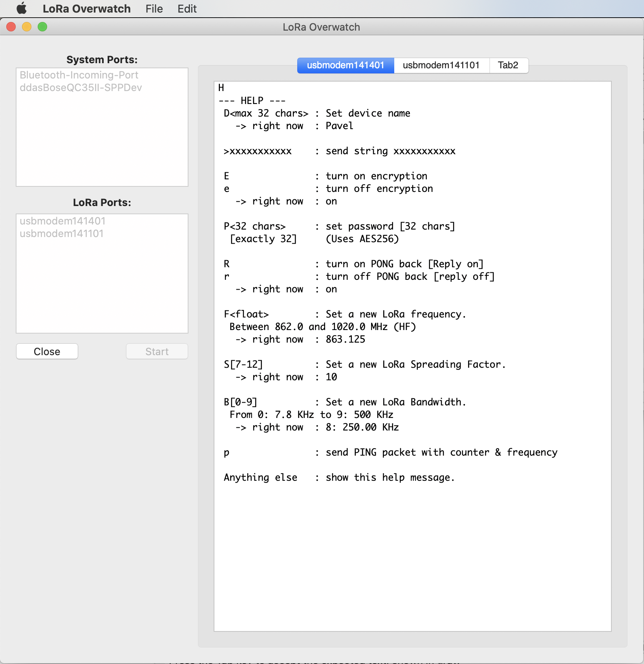Screen dimensions: 644x664
Task: Click 'From 0: 7.8 KHz to 9: 500 KHz' line
Action: pos(311,414)
